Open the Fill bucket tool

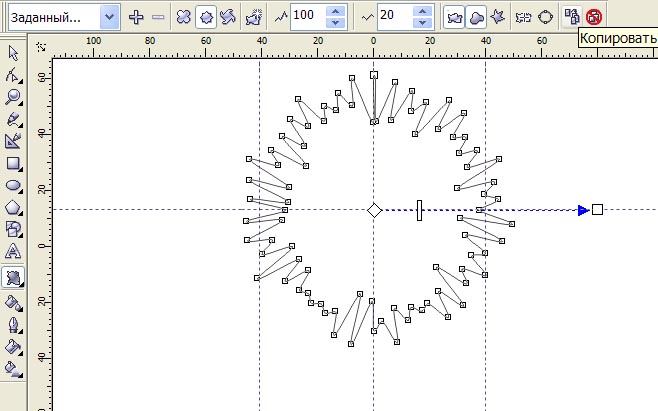tap(13, 347)
